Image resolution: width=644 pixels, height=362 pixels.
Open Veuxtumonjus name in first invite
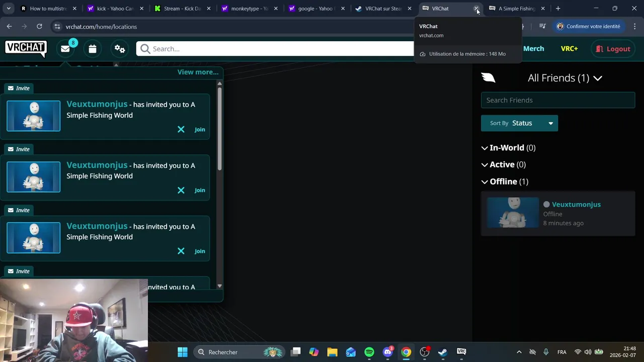[97, 104]
